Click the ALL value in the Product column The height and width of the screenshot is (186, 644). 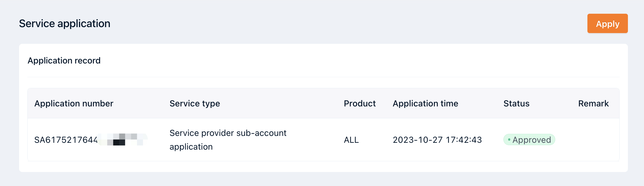[351, 139]
